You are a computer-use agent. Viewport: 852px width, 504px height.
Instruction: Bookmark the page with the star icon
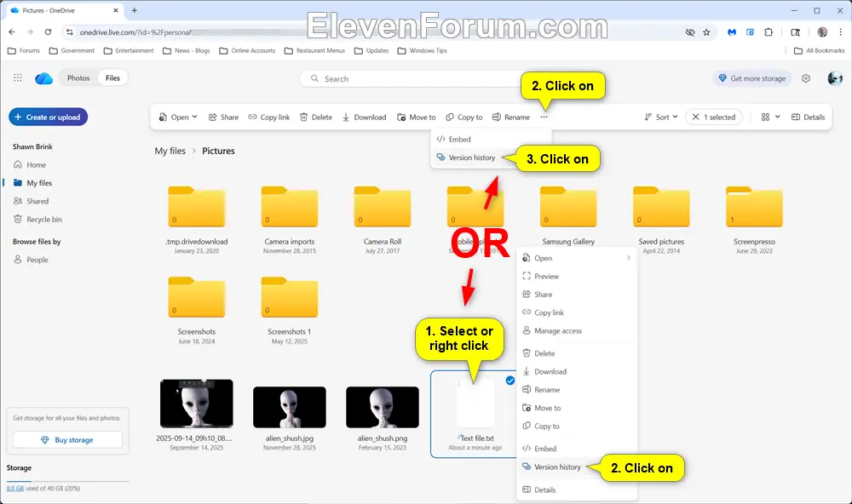point(706,32)
